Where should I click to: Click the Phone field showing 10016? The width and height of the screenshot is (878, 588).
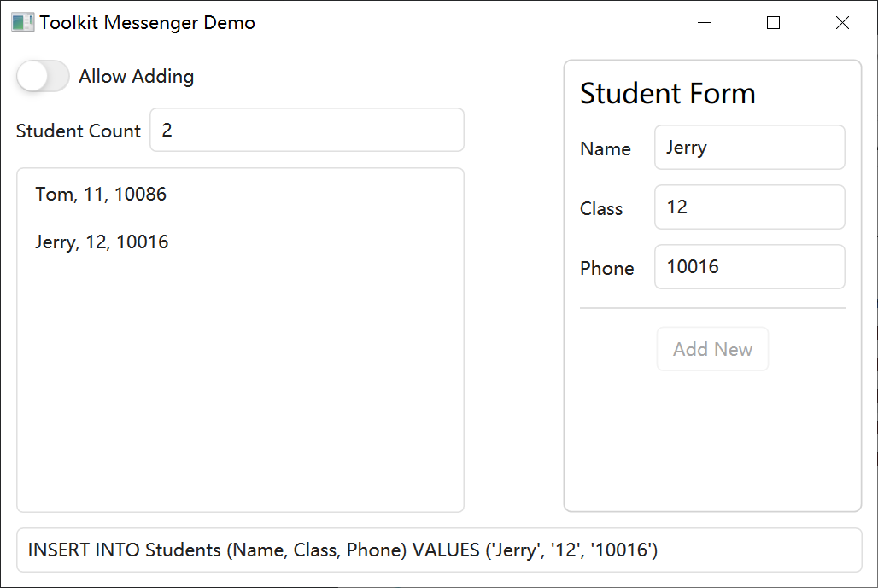point(749,267)
